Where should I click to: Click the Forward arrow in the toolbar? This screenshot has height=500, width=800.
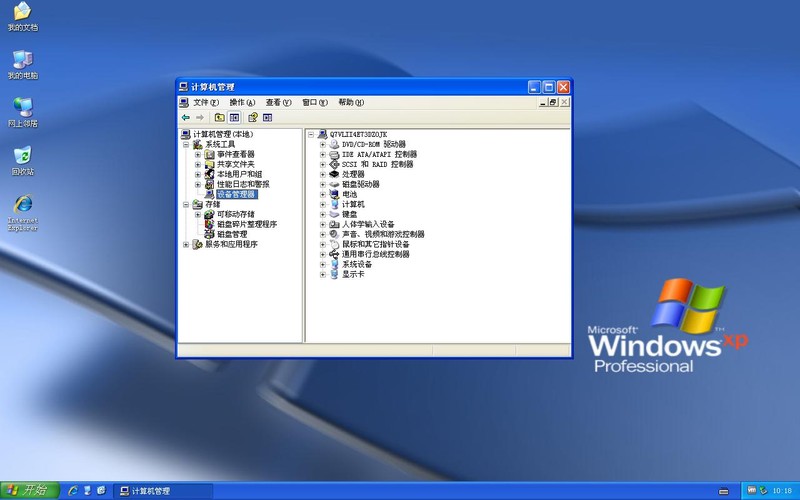pos(200,118)
